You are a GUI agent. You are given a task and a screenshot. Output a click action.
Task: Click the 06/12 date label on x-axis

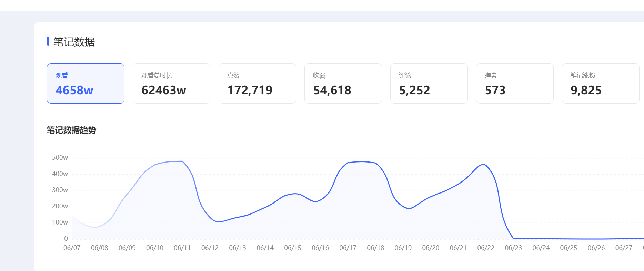tap(210, 248)
